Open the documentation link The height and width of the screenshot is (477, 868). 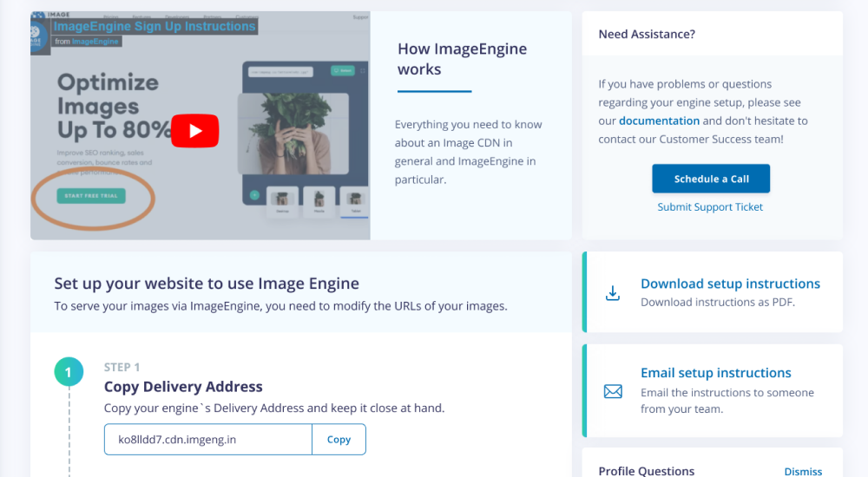pyautogui.click(x=659, y=121)
